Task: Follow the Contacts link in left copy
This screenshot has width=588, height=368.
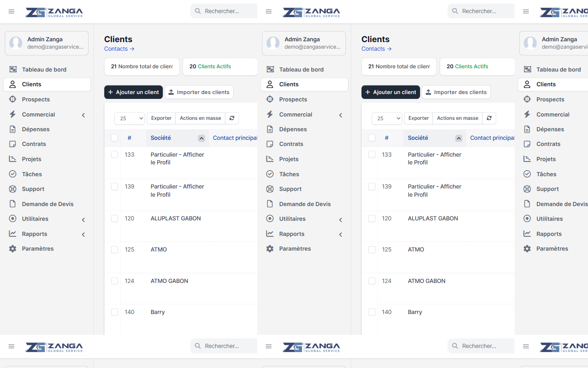Action: pyautogui.click(x=119, y=49)
